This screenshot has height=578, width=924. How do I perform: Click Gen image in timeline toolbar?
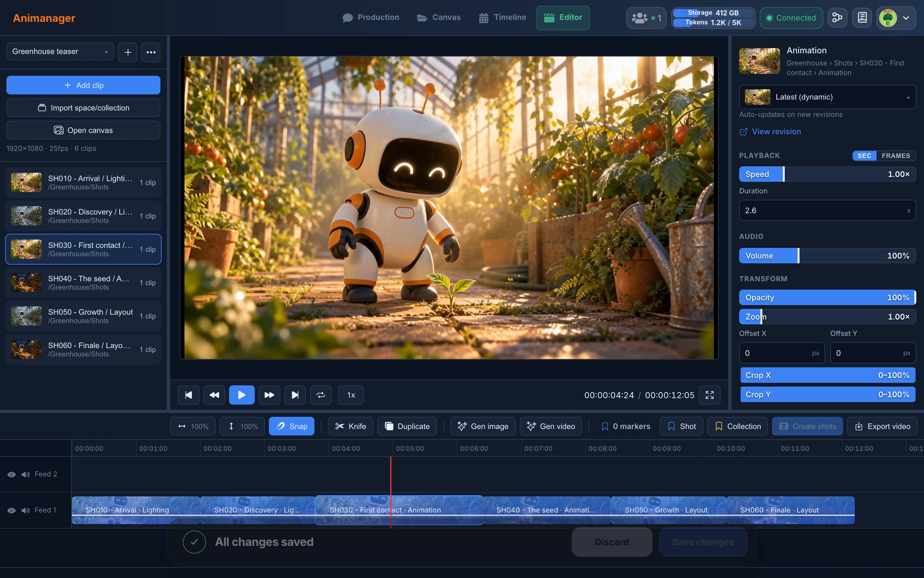[483, 426]
